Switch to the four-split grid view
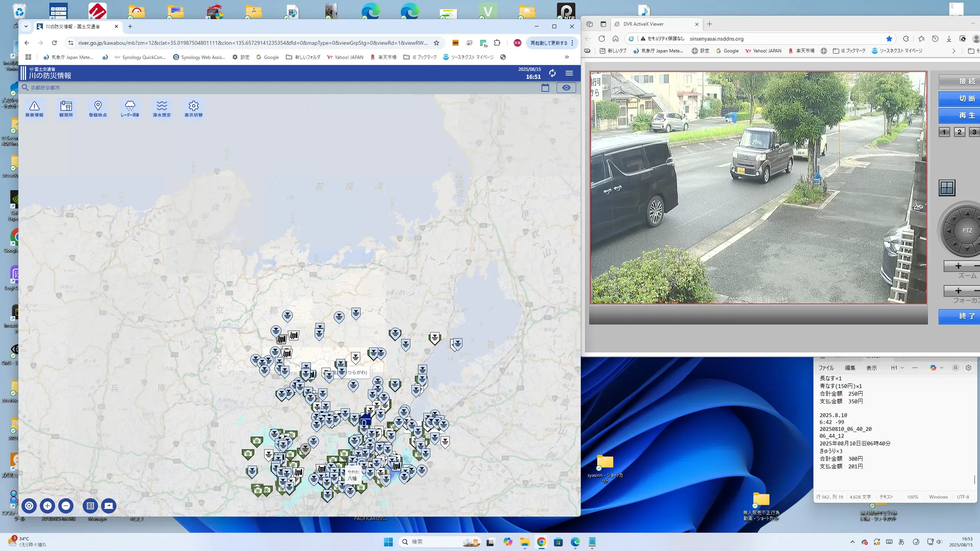This screenshot has width=980, height=551. (947, 188)
